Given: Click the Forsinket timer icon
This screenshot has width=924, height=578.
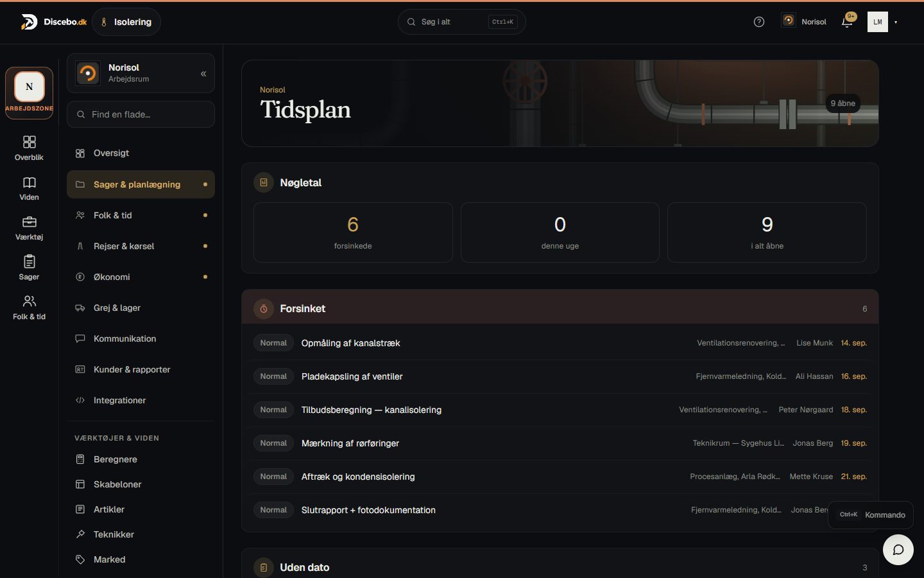Looking at the screenshot, I should tap(264, 309).
